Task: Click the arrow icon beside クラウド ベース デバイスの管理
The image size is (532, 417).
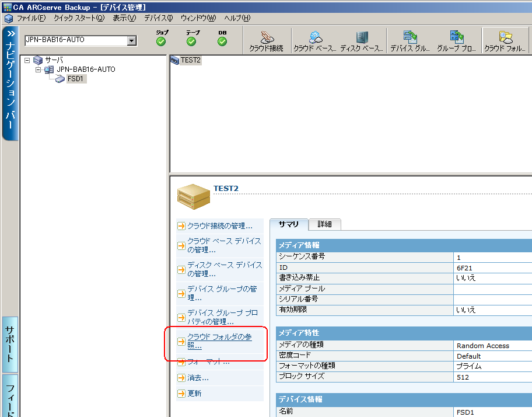Action: tap(181, 245)
